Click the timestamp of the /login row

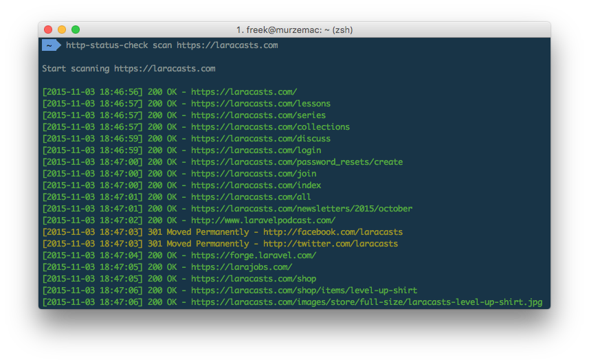click(x=92, y=150)
